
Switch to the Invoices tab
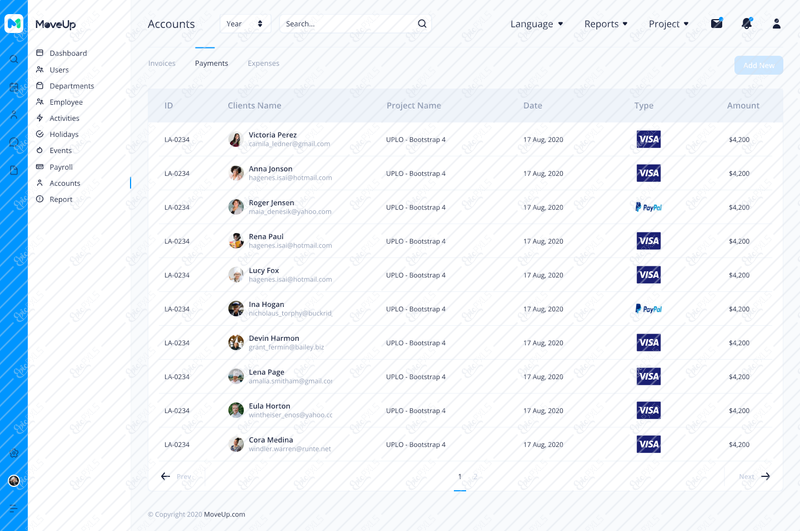[162, 63]
